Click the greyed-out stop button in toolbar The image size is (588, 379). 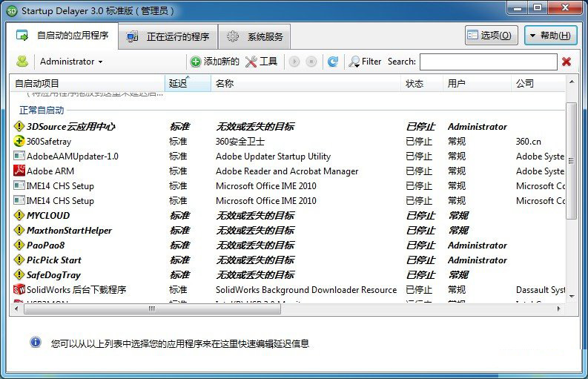(x=311, y=62)
